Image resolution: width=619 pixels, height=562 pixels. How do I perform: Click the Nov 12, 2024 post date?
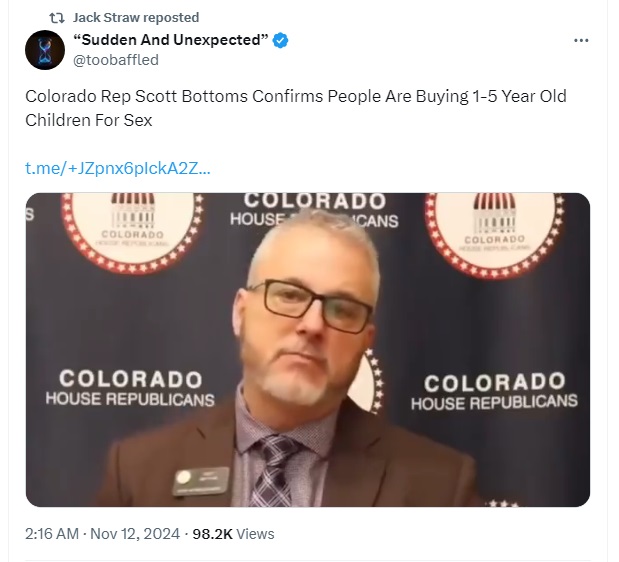click(x=135, y=534)
